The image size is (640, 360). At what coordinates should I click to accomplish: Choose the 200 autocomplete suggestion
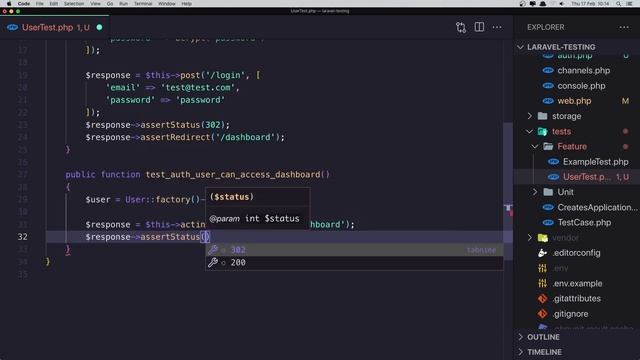pos(354,262)
